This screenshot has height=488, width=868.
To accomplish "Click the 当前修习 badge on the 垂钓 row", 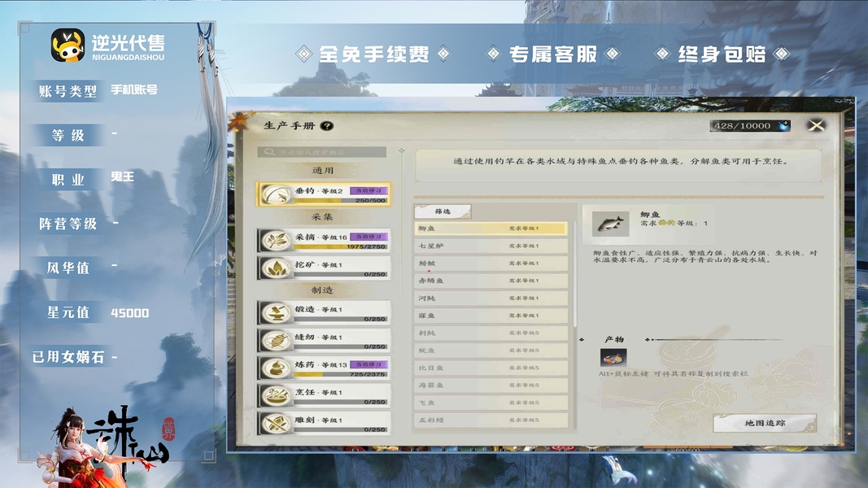I will [369, 190].
